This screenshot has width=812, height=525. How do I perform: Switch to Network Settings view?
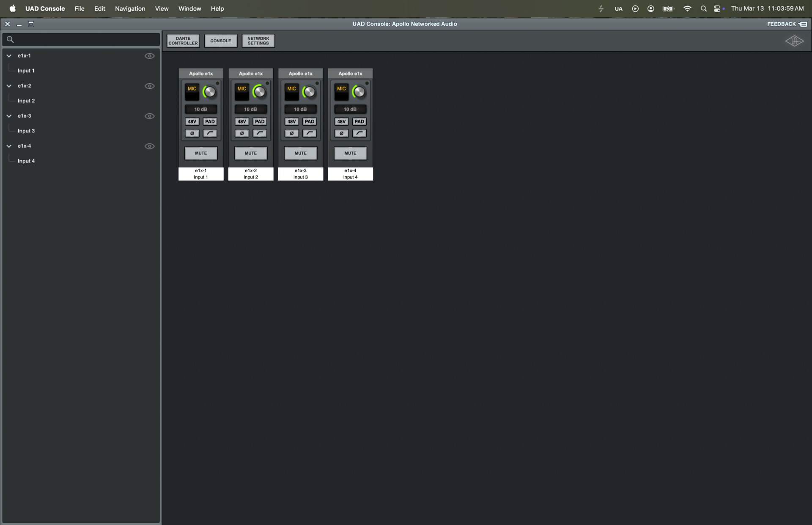coord(258,41)
